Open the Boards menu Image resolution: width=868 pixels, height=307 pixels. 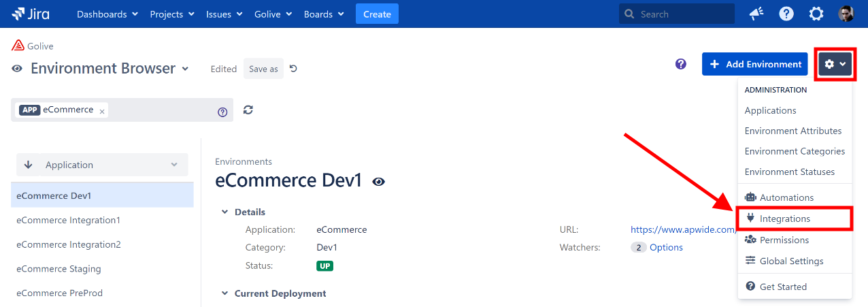pyautogui.click(x=323, y=14)
